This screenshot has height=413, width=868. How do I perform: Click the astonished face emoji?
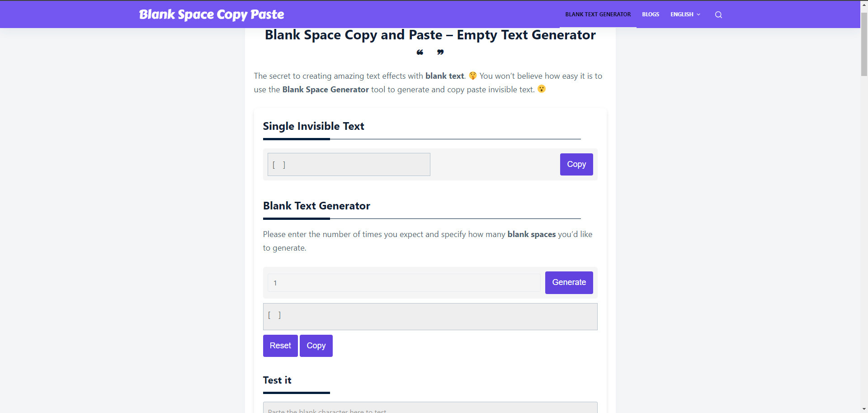pos(542,89)
